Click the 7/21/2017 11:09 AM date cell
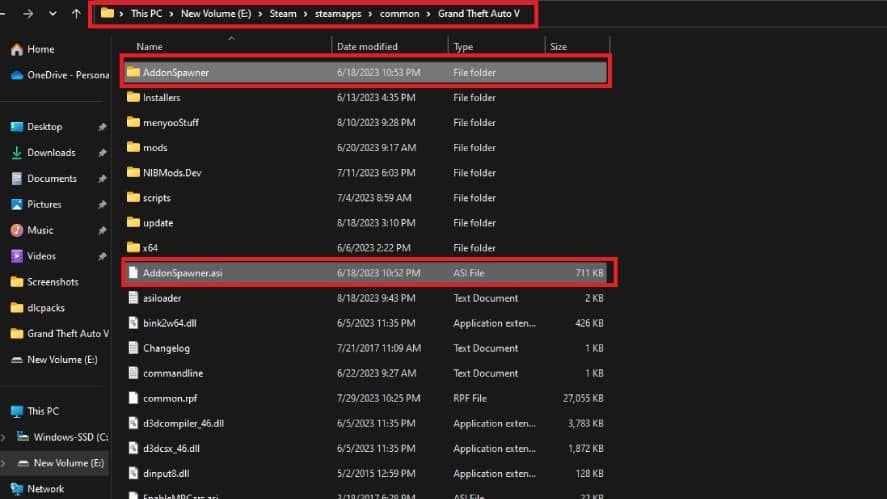This screenshot has width=887, height=499. point(378,349)
